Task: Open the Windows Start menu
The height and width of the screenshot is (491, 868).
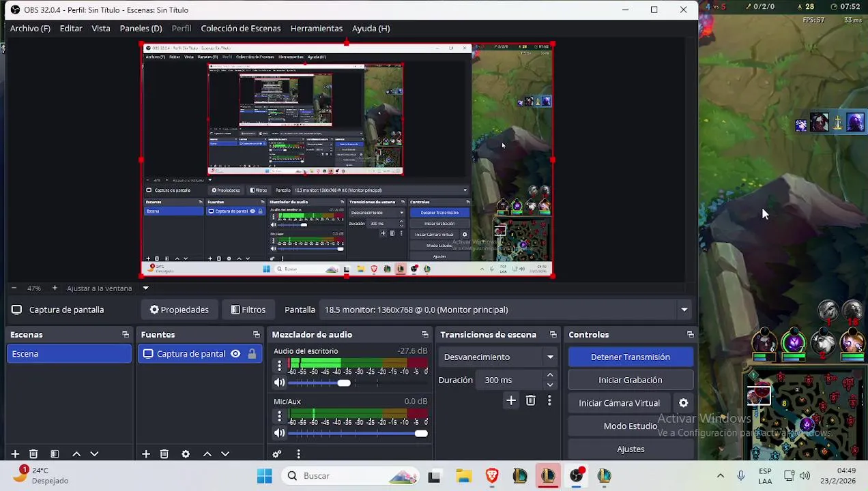Action: tap(265, 476)
